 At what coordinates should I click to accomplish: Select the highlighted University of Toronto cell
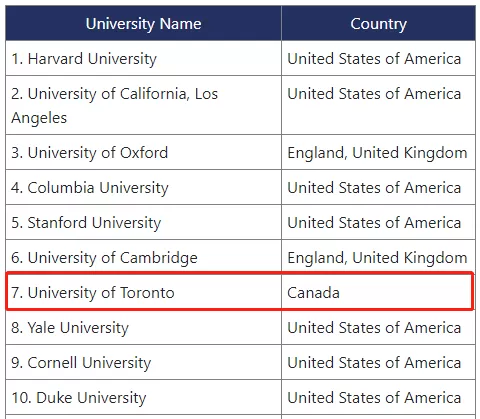tap(143, 292)
